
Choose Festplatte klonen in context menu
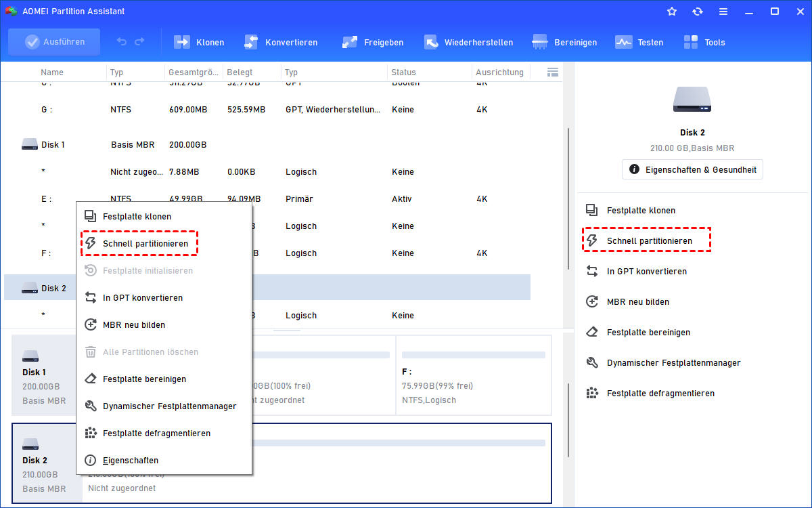(164, 217)
